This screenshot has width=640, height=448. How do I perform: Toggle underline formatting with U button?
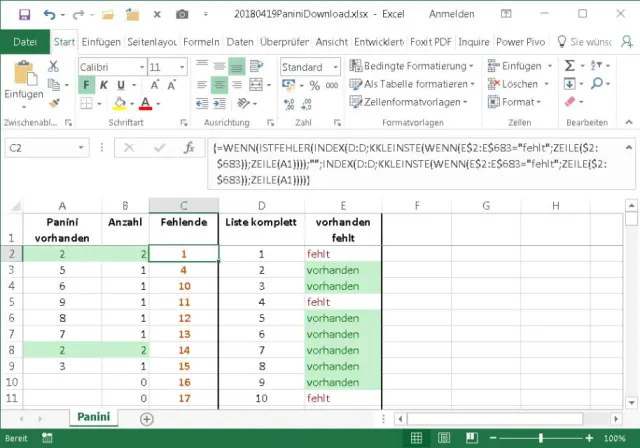[x=121, y=85]
